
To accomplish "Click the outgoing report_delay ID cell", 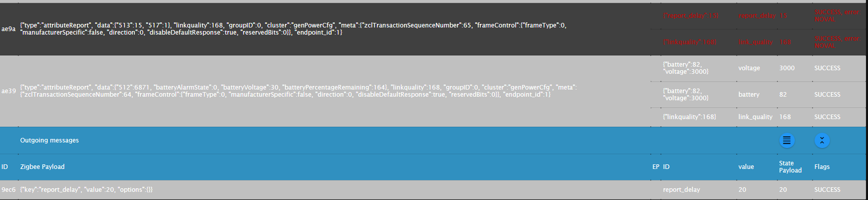I will (x=681, y=190).
